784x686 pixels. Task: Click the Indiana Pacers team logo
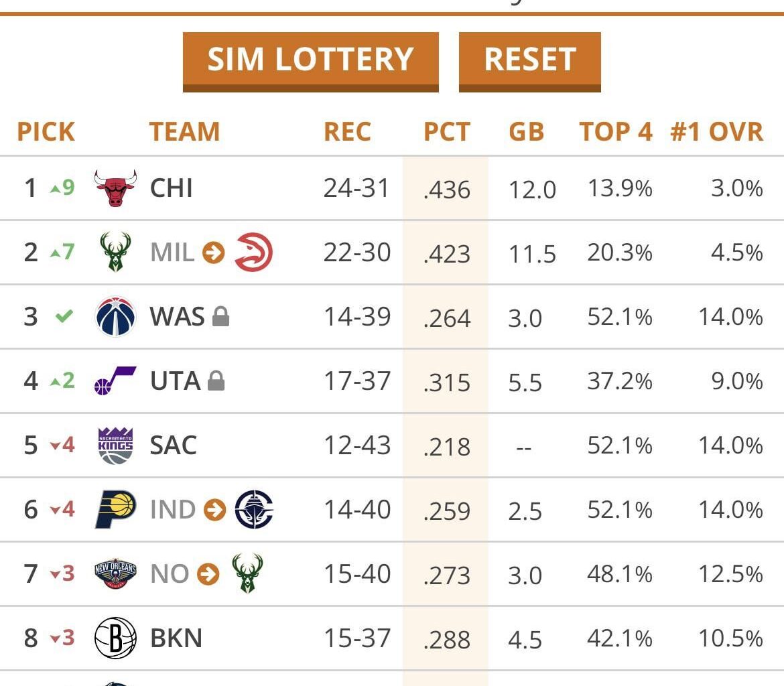pos(115,510)
